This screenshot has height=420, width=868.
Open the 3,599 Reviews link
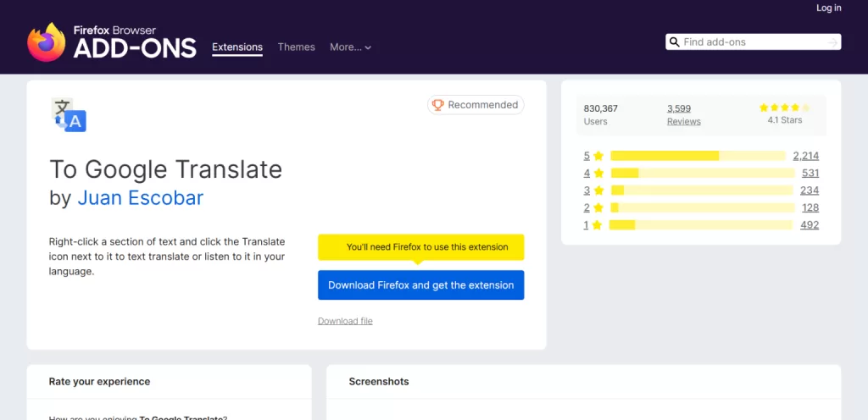tap(683, 114)
